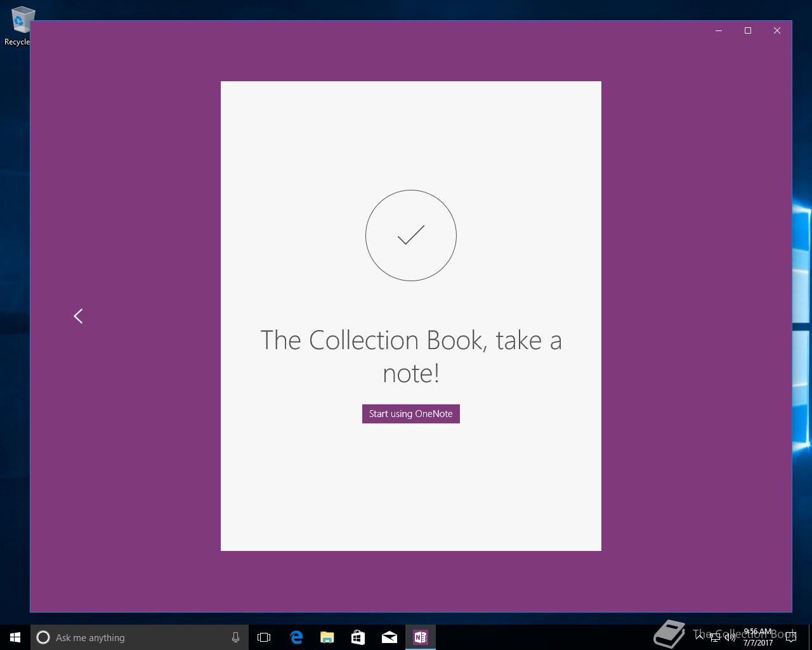Go back with the left arrow chevron
Viewport: 812px width, 650px height.
point(78,316)
